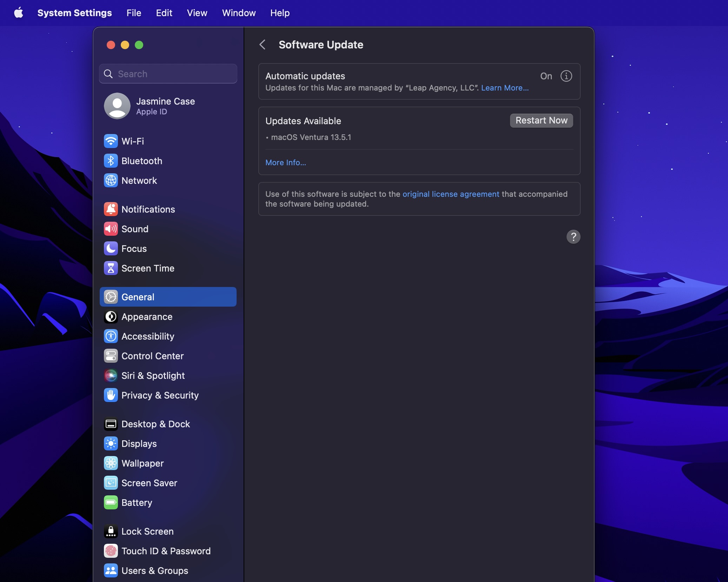
Task: Go back using the chevron arrow
Action: (262, 45)
